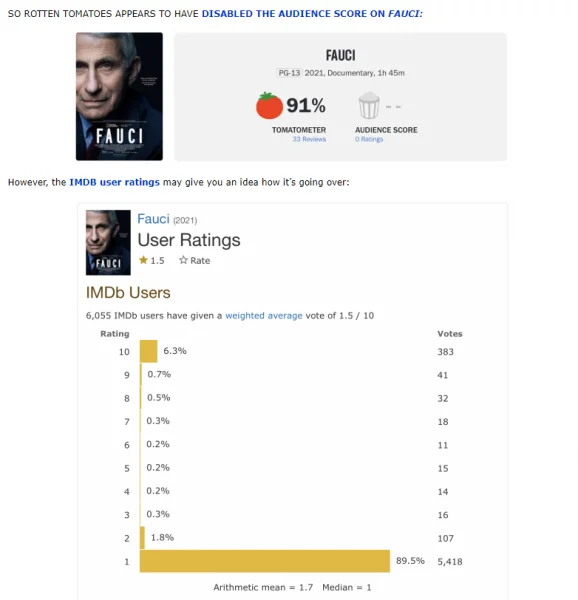This screenshot has width=578, height=600.
Task: Open the Disabled the Audience Score link
Action: (x=312, y=14)
